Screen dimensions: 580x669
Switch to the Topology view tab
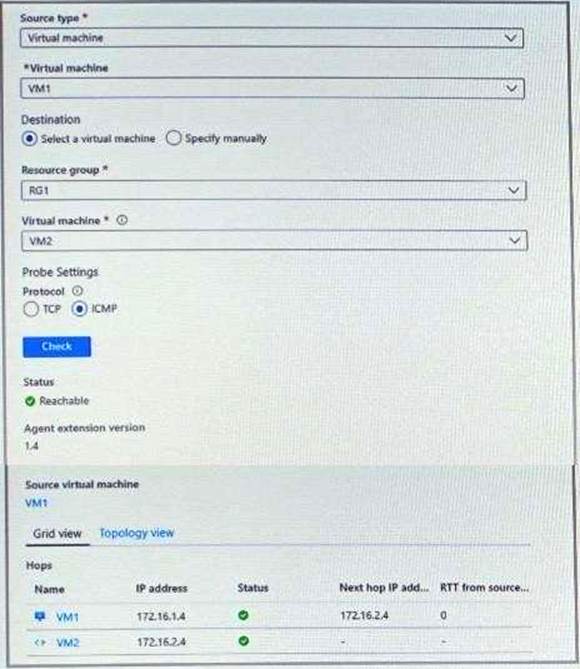(137, 533)
